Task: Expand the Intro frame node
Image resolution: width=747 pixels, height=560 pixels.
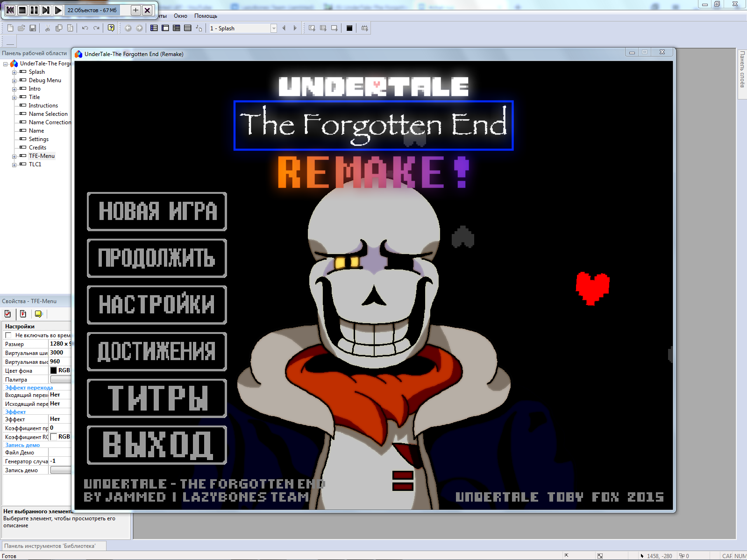Action: point(14,89)
